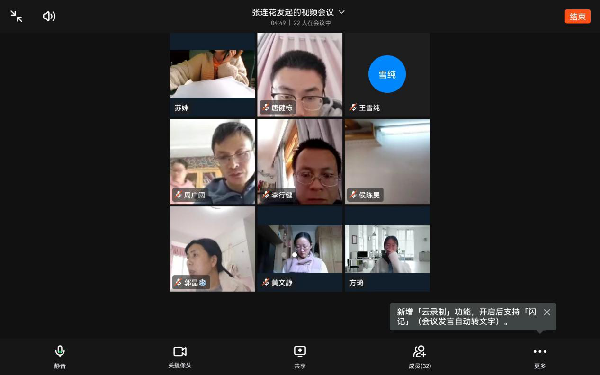The image size is (600, 375).
Task: Click the meeting title text
Action: click(293, 12)
